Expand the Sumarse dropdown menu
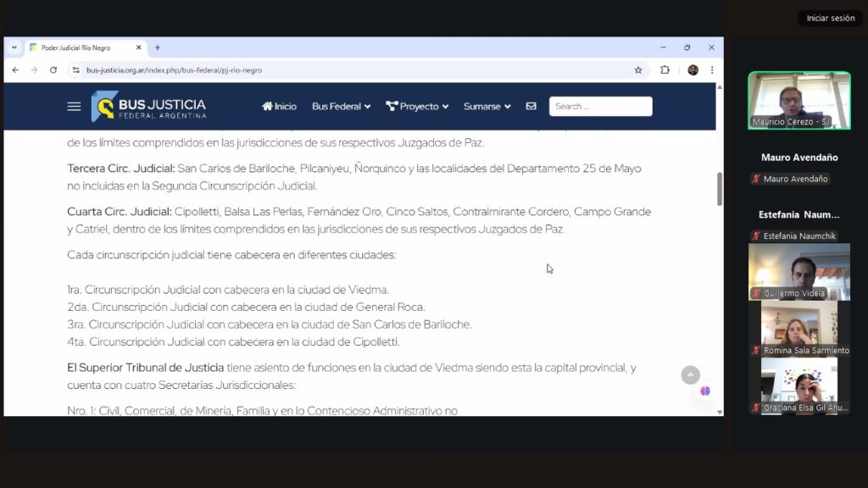 [x=487, y=107]
